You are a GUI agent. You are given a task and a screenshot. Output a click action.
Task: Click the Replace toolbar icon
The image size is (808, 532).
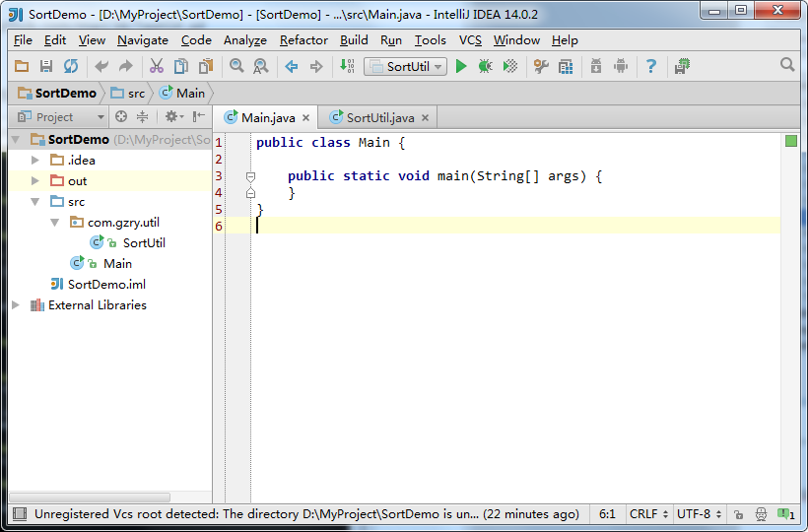261,66
